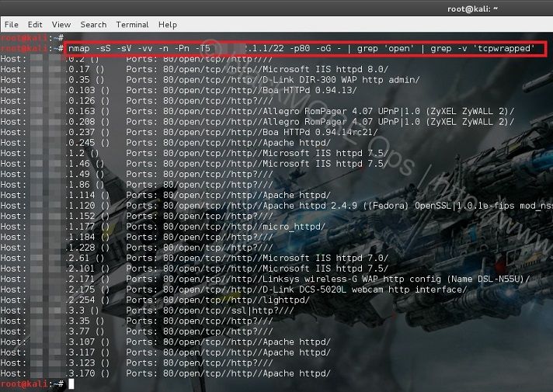
Task: Click the terminal cursor at last prompt
Action: pyautogui.click(x=71, y=384)
